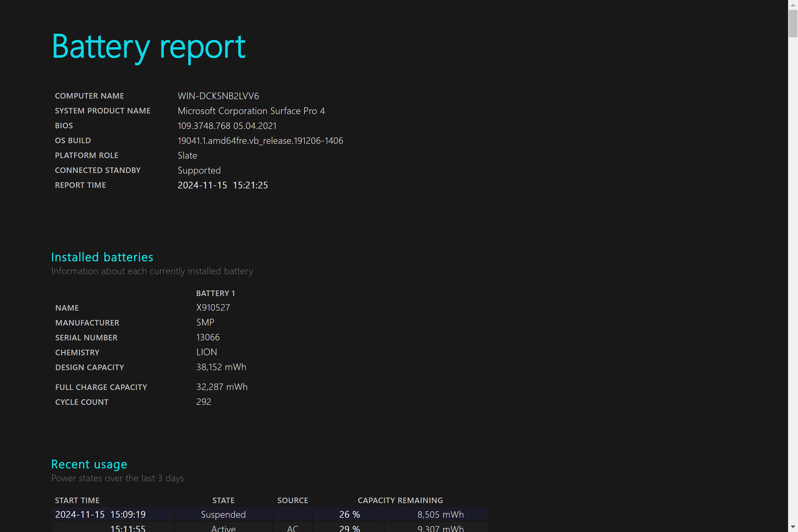Click the scrollbar up arrow
Viewport: 798px width, 532px height.
793,4
